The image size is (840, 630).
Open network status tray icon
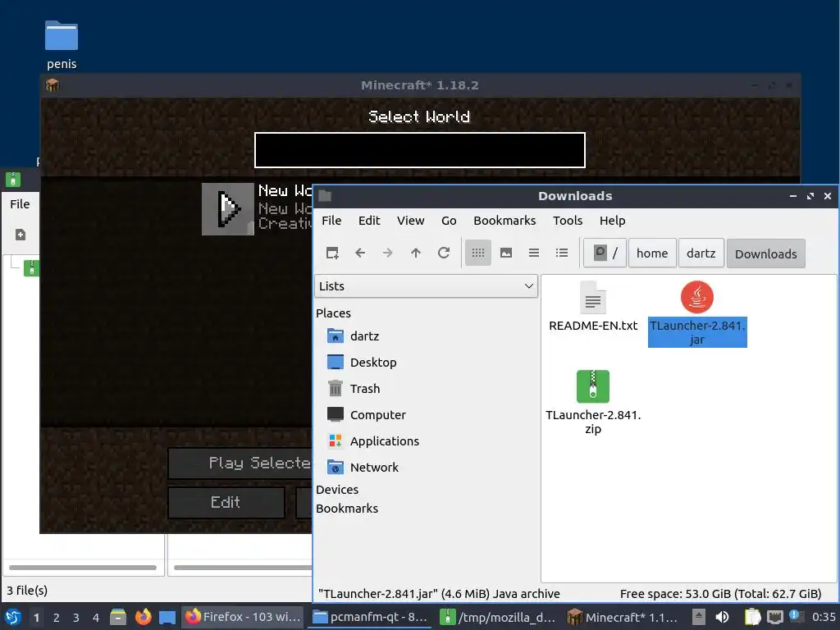tap(774, 617)
